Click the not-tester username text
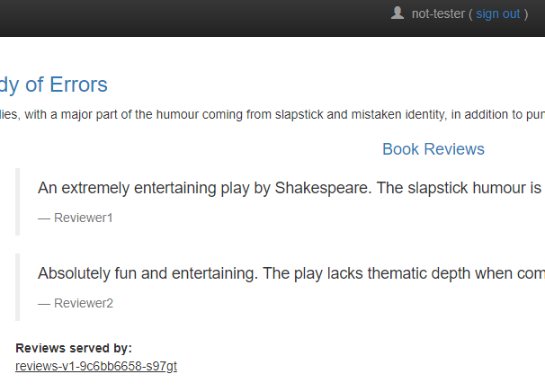Viewport: 545px width, 392px height. pyautogui.click(x=438, y=13)
